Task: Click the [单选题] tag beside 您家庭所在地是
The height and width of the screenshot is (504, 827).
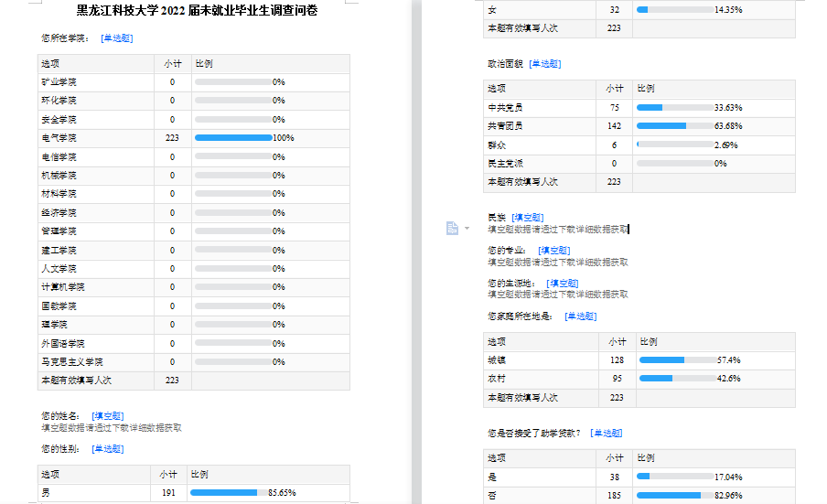Action: [x=580, y=316]
